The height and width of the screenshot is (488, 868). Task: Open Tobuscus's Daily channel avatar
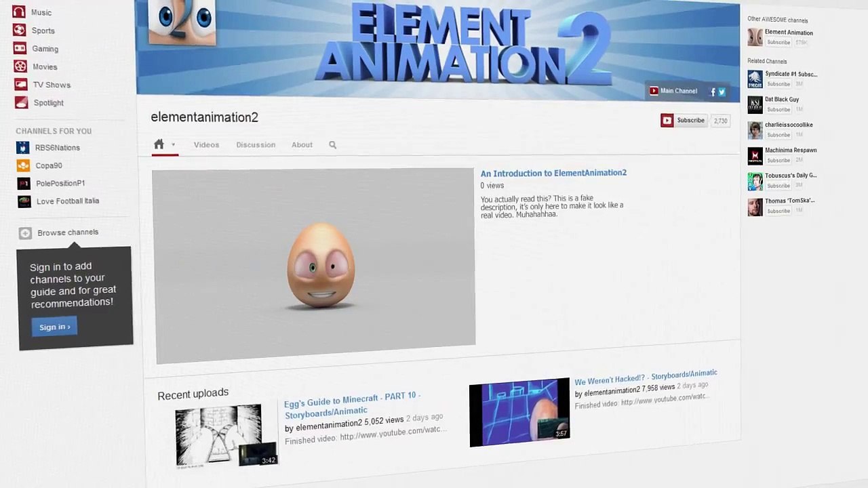(x=755, y=181)
